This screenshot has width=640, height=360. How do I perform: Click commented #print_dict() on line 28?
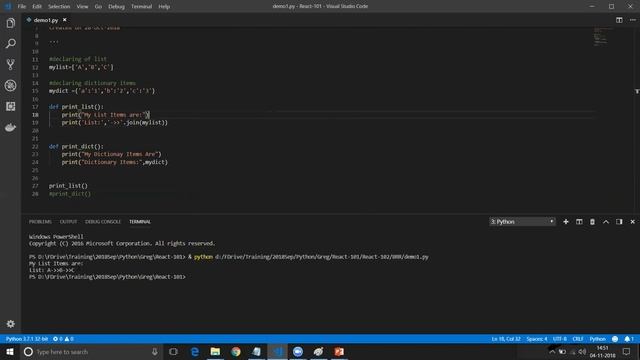click(70, 194)
